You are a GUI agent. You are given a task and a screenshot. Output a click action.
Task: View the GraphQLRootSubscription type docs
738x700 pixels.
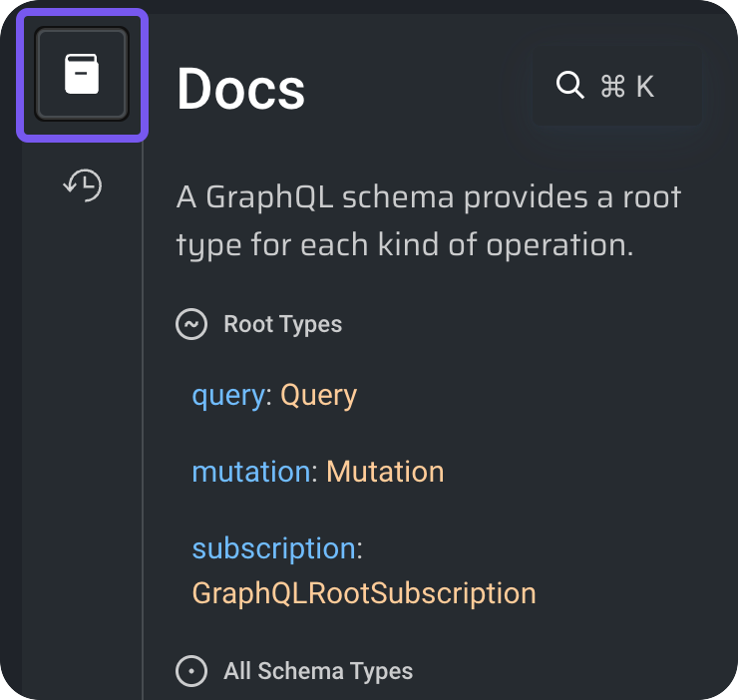[364, 593]
